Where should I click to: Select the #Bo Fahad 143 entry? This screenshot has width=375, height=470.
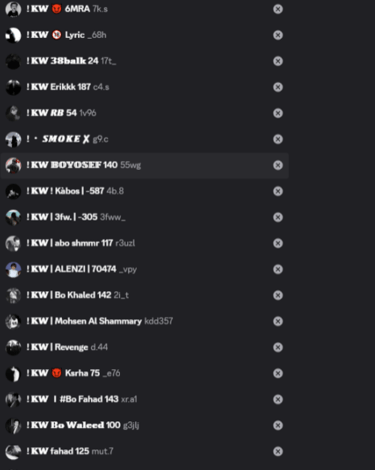(144, 399)
